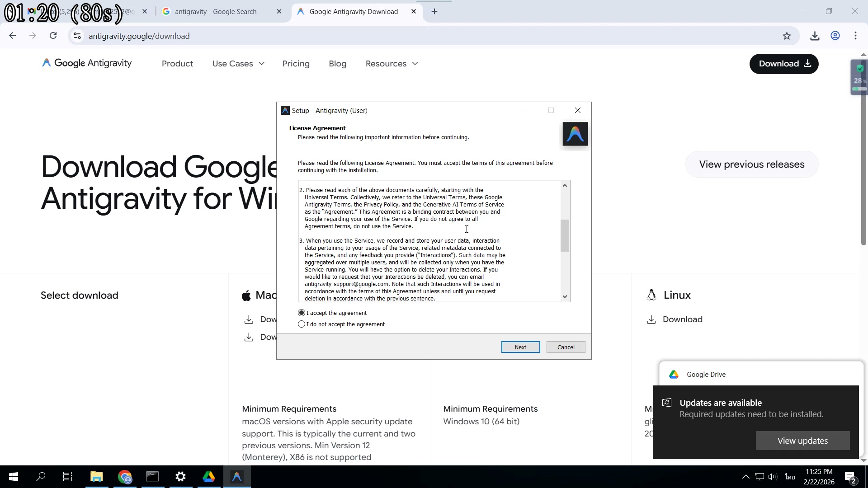Open Chrome's three-dot menu

tap(855, 36)
